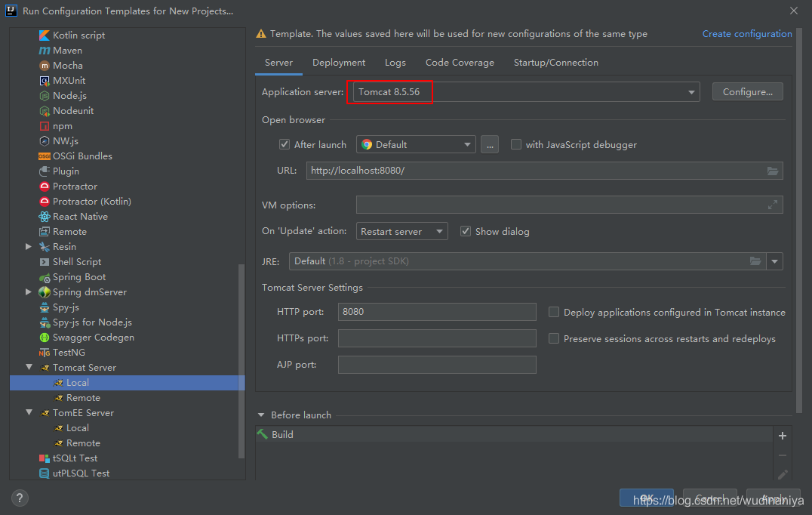The height and width of the screenshot is (515, 812).
Task: Click the npm icon
Action: [x=45, y=126]
